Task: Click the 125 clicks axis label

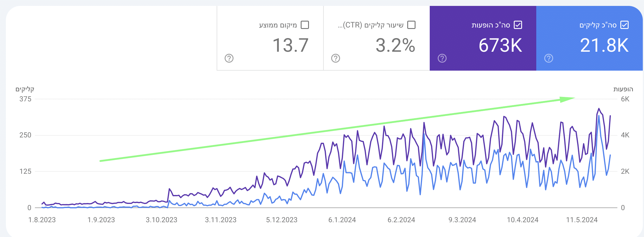Action: (25, 171)
